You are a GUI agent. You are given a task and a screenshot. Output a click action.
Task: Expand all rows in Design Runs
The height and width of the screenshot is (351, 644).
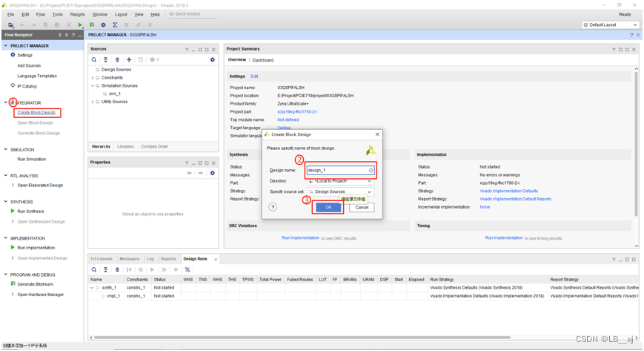(x=117, y=270)
